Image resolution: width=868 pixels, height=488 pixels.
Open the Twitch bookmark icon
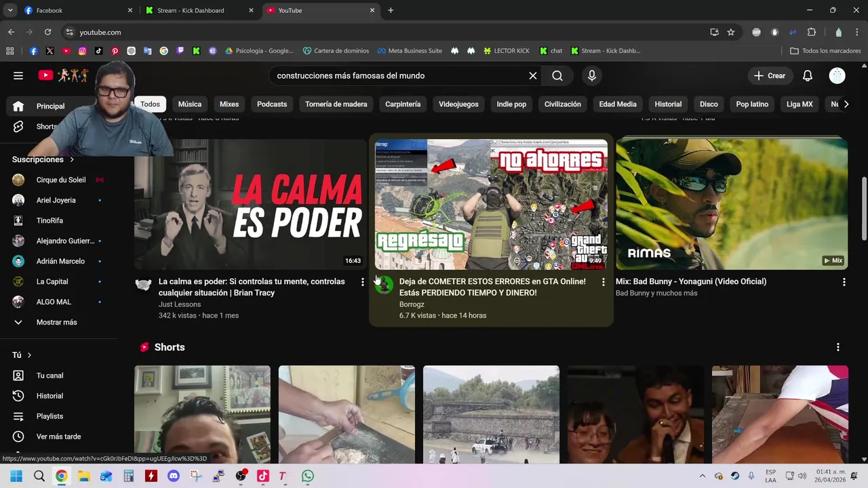coord(180,51)
